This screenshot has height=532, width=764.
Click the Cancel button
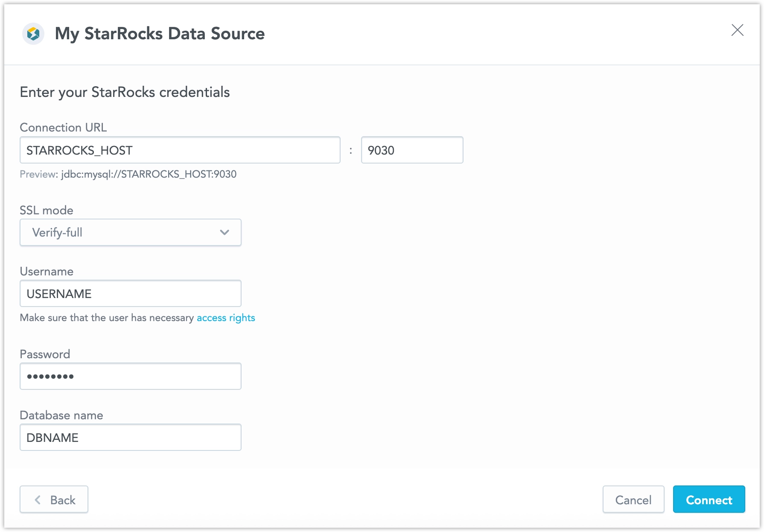633,500
